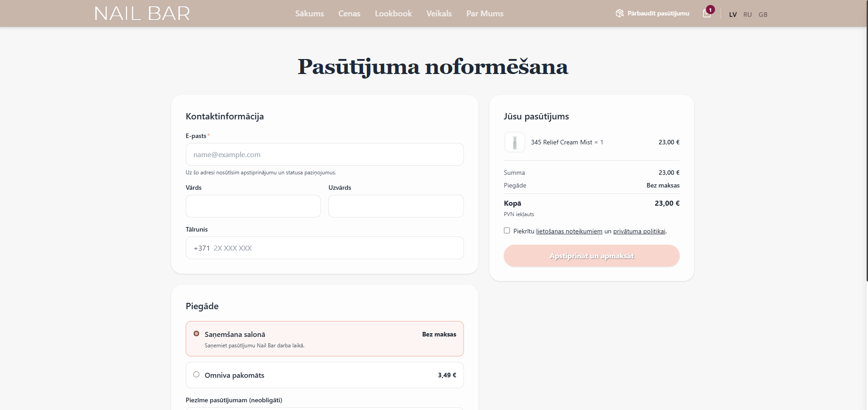Choose the Omniva pakomāts delivery radio

197,375
